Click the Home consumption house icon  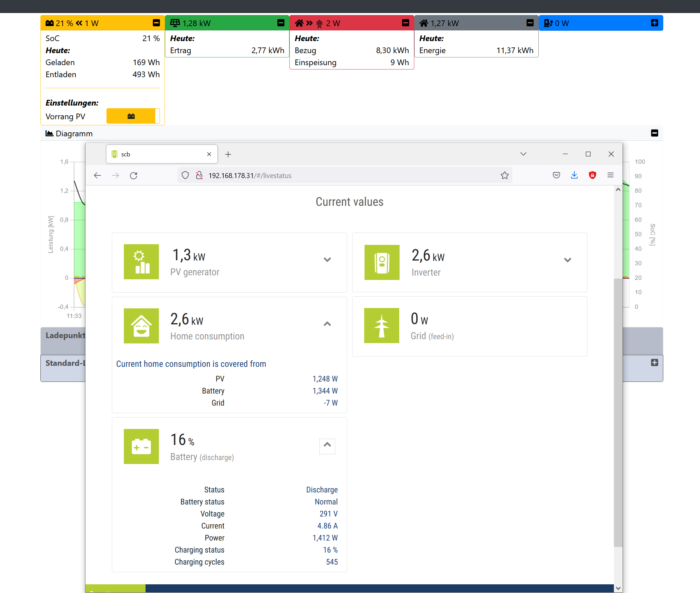point(141,325)
